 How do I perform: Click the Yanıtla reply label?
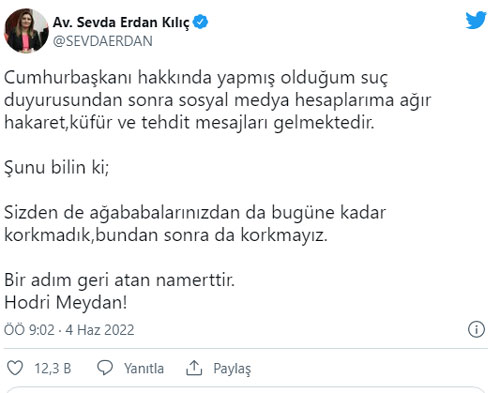(x=144, y=369)
